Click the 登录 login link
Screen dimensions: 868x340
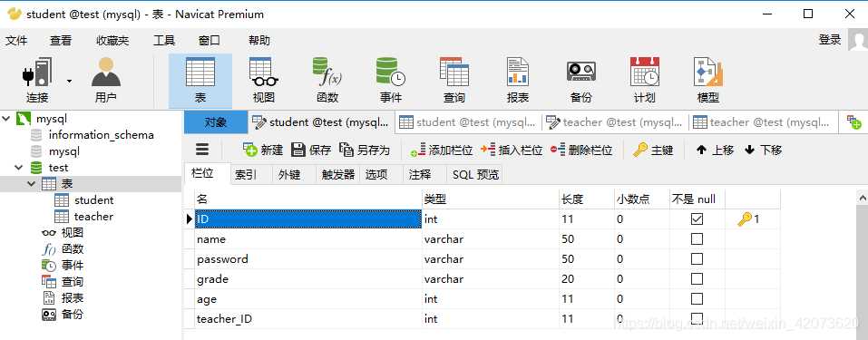pyautogui.click(x=830, y=40)
